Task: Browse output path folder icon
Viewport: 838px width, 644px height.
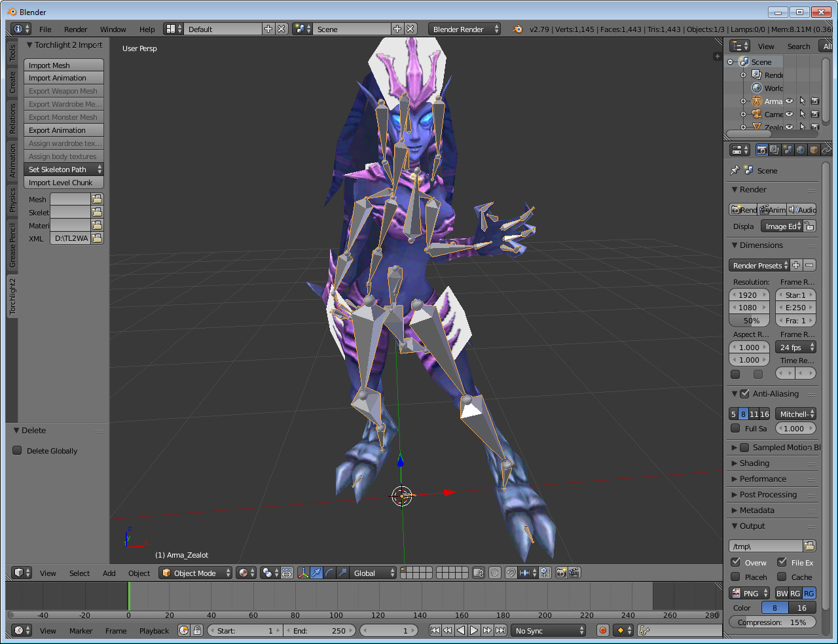Action: click(x=809, y=546)
